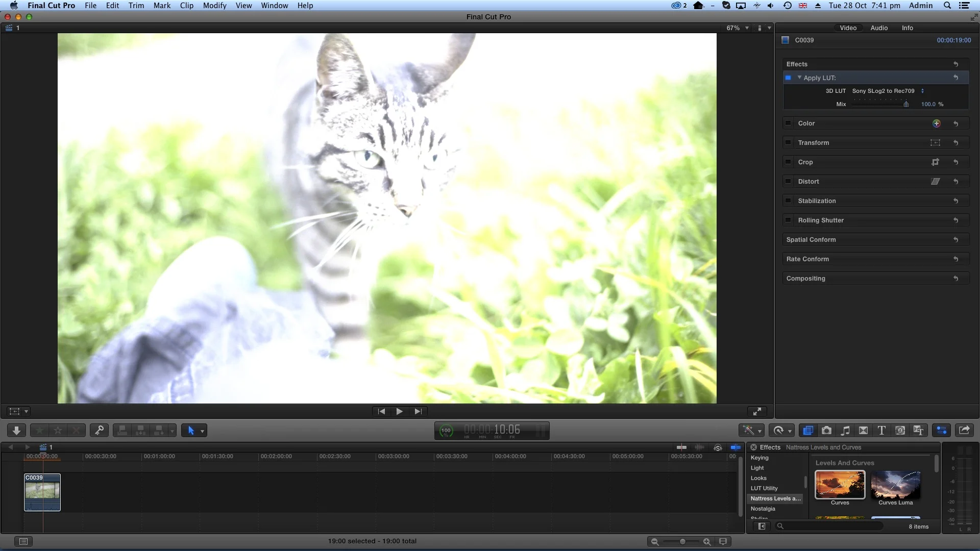
Task: Open the Keyword Editor key icon
Action: [x=100, y=431]
